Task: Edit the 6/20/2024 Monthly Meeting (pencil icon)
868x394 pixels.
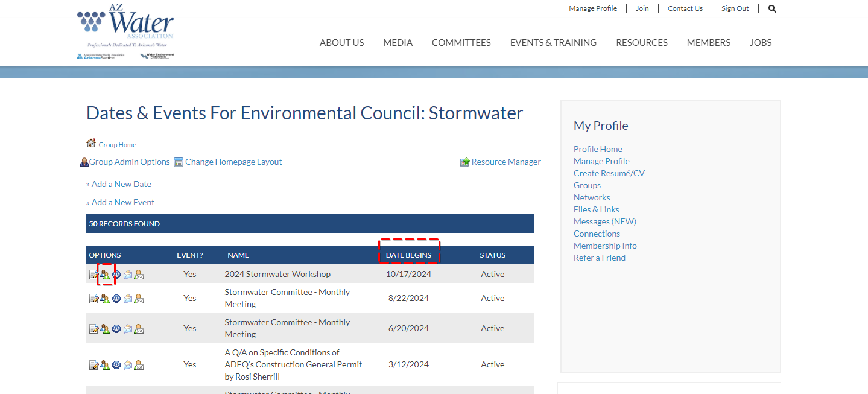Action: (94, 329)
